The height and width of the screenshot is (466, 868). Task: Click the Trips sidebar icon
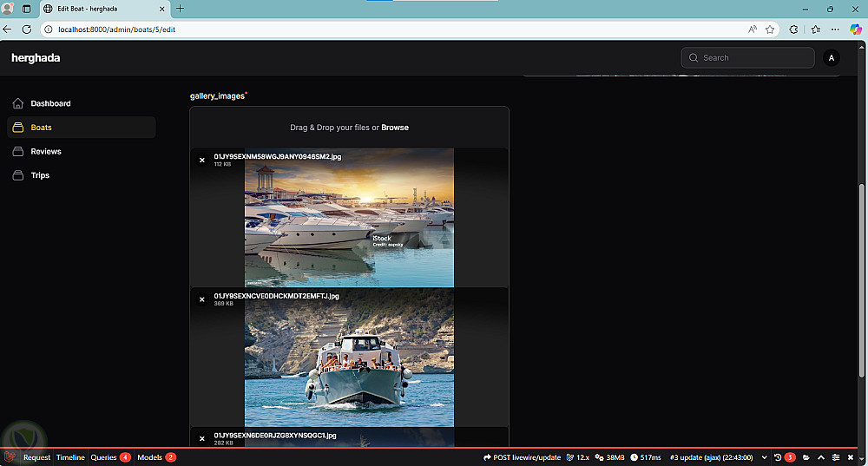[x=17, y=175]
